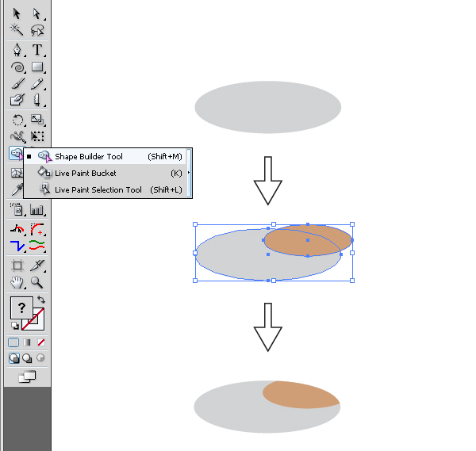This screenshot has height=451, width=476.
Task: Choose Live Paint Selection Tool from flyout
Action: point(105,190)
